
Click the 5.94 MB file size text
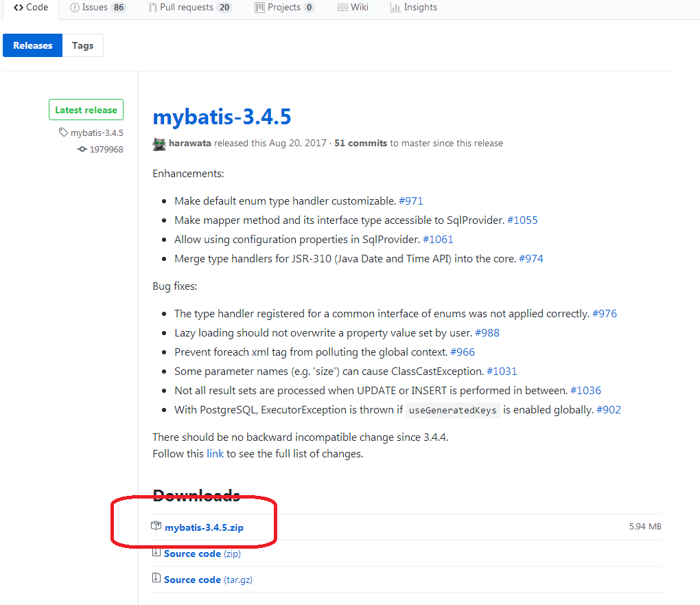pos(645,527)
